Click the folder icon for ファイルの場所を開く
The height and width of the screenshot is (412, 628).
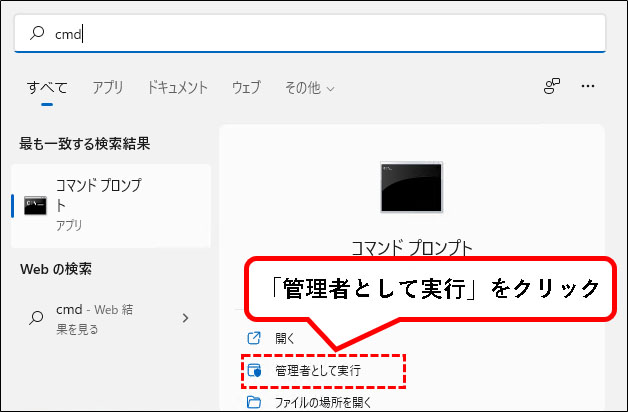(x=254, y=402)
